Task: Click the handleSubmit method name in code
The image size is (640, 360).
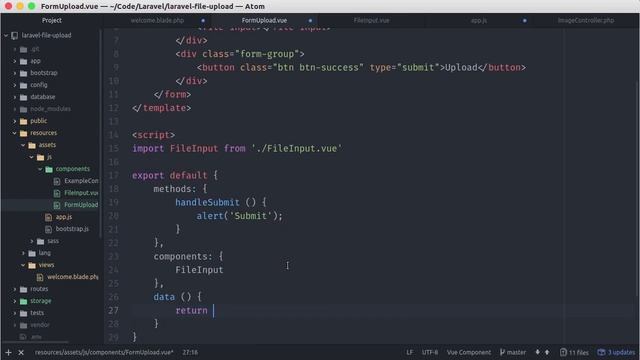Action: pos(207,202)
